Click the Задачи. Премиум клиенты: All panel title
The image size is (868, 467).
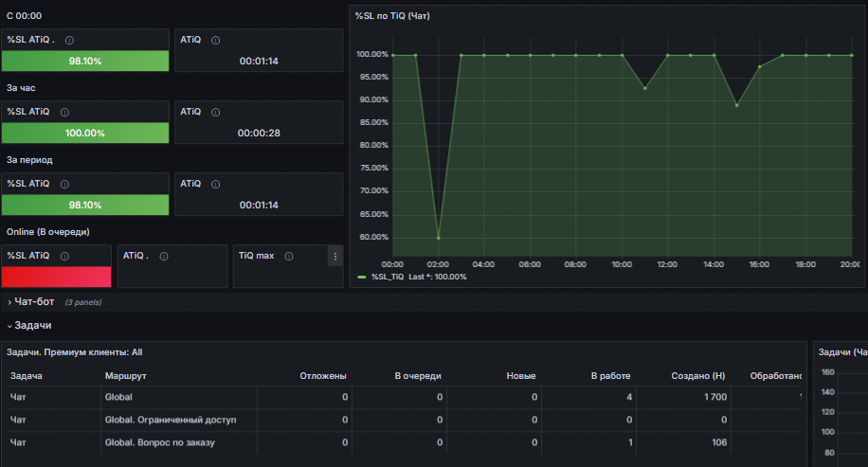pos(75,352)
